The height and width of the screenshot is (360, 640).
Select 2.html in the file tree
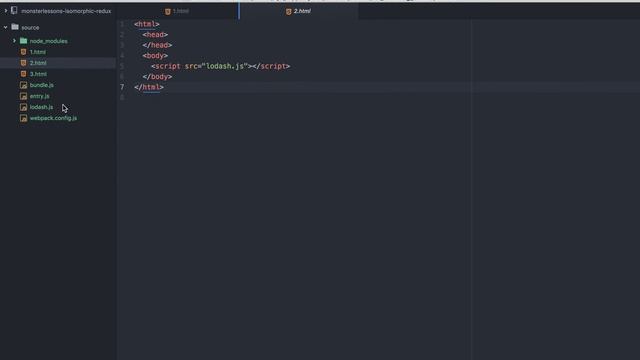coord(38,63)
